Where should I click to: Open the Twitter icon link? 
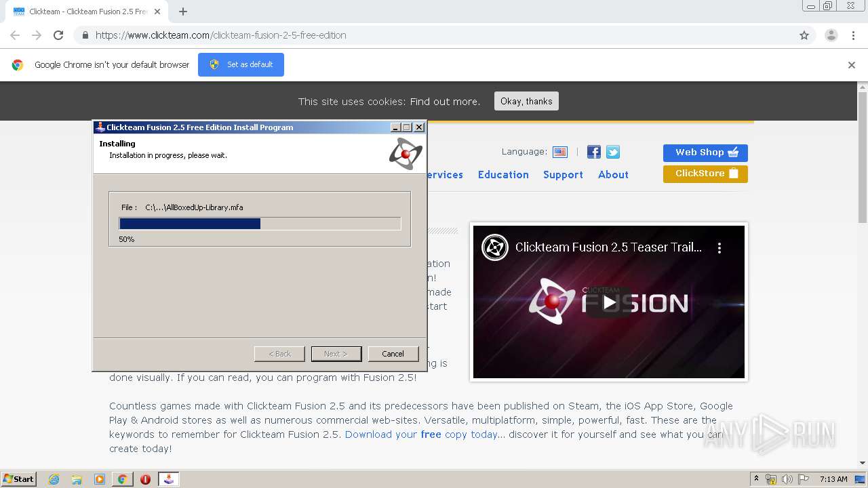point(613,152)
